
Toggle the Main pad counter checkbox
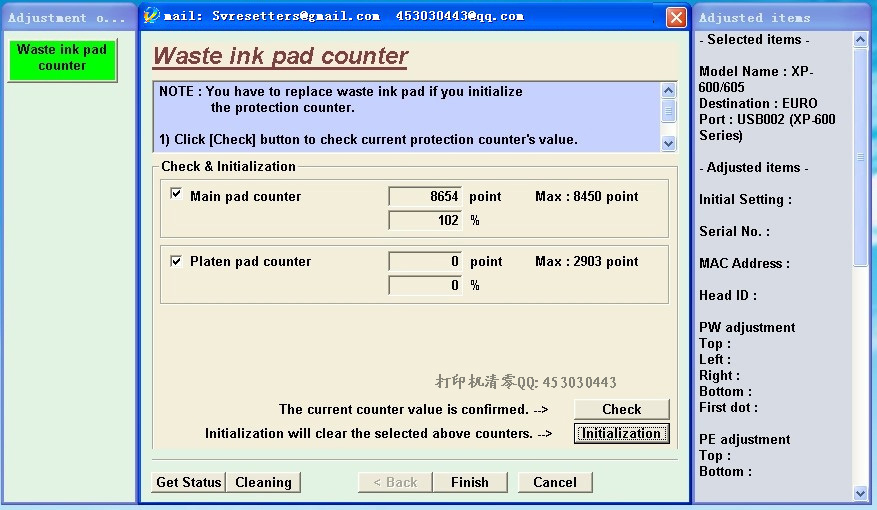(177, 195)
